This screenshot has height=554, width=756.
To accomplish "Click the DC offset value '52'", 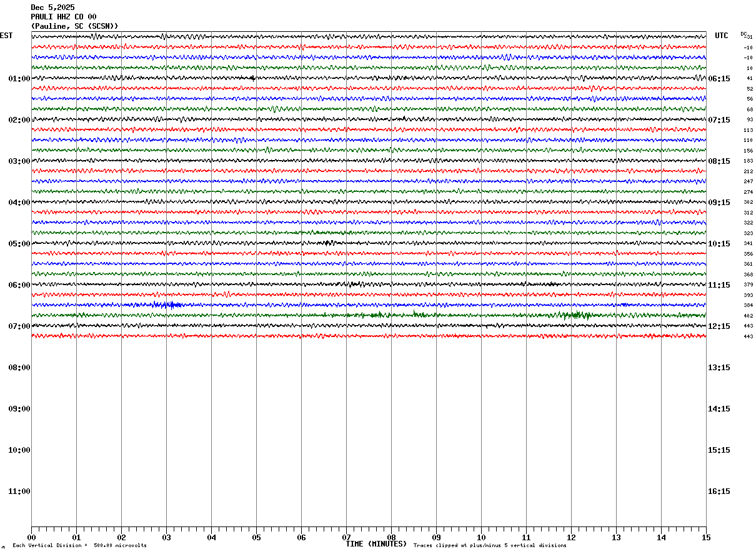I will click(750, 89).
